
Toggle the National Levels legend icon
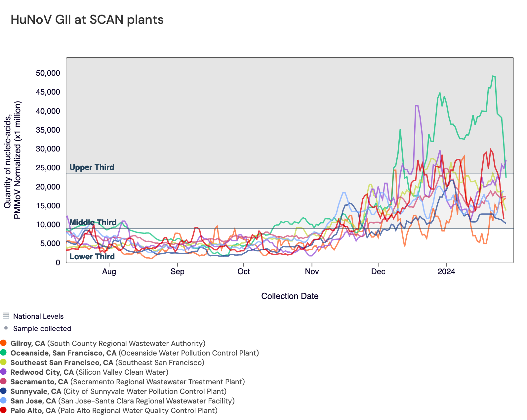pos(6,316)
